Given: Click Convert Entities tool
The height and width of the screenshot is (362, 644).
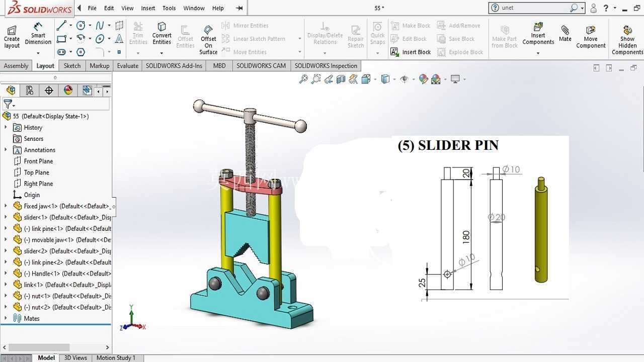Looking at the screenshot, I should click(162, 34).
